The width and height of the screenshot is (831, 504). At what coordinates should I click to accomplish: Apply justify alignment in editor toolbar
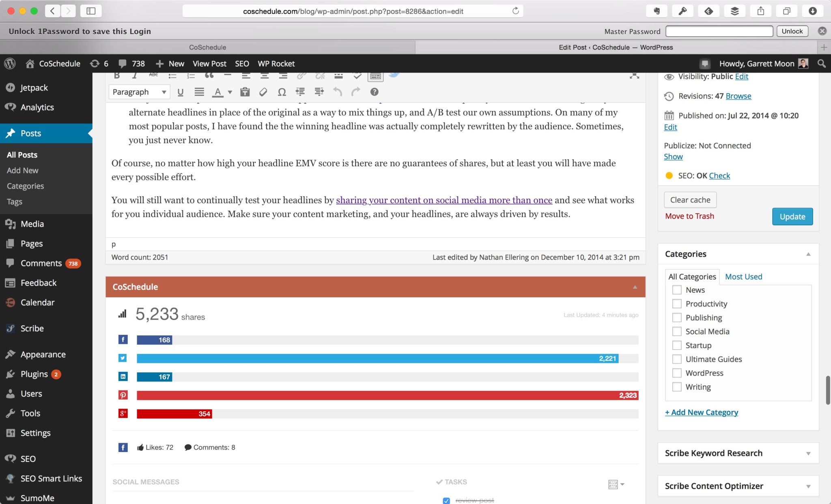pos(199,92)
